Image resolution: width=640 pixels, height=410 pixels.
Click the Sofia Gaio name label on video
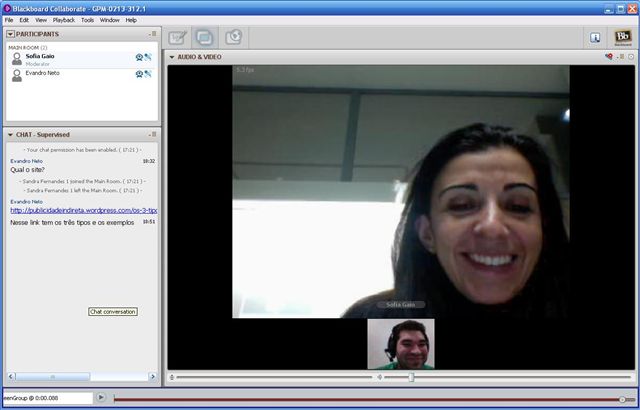(x=400, y=305)
